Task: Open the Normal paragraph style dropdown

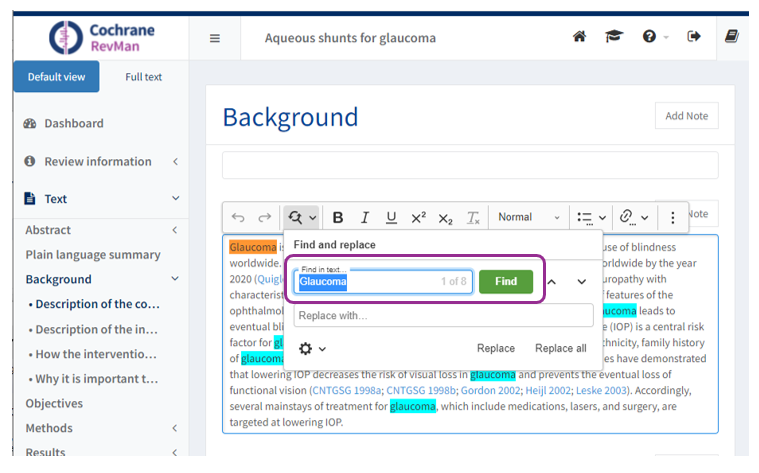Action: coord(528,217)
